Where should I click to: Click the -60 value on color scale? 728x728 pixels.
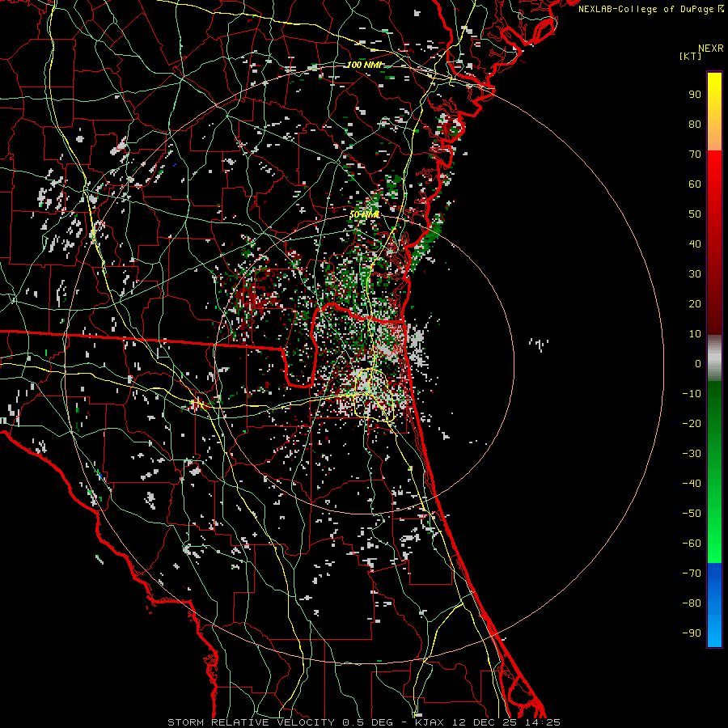[x=692, y=544]
